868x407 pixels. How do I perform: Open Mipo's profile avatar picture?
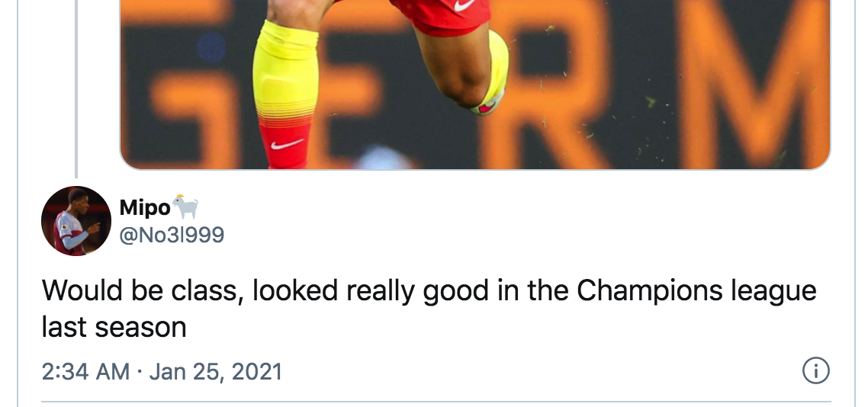click(x=76, y=221)
